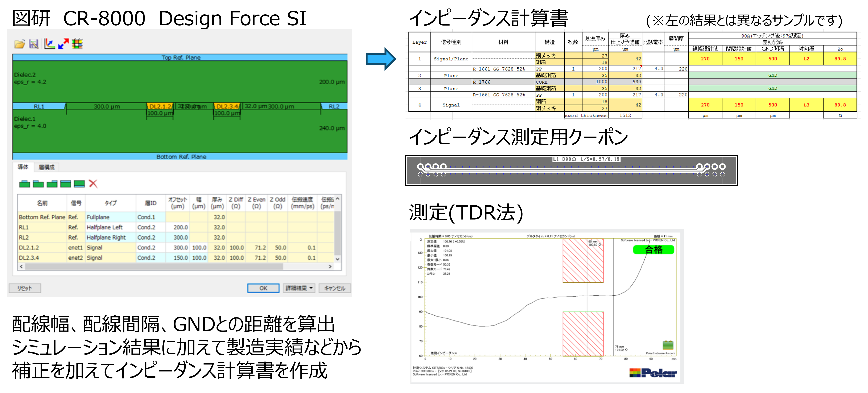Select the 導体 tab
868x393 pixels.
(23, 167)
